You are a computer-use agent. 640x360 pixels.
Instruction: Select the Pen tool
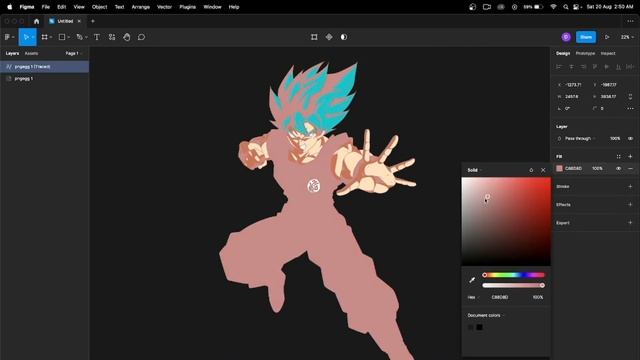[79, 37]
